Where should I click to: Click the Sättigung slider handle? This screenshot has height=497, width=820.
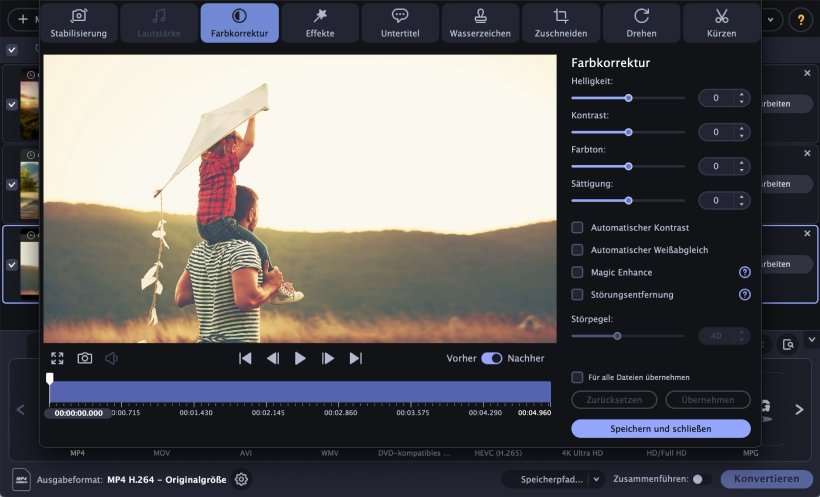click(x=628, y=200)
